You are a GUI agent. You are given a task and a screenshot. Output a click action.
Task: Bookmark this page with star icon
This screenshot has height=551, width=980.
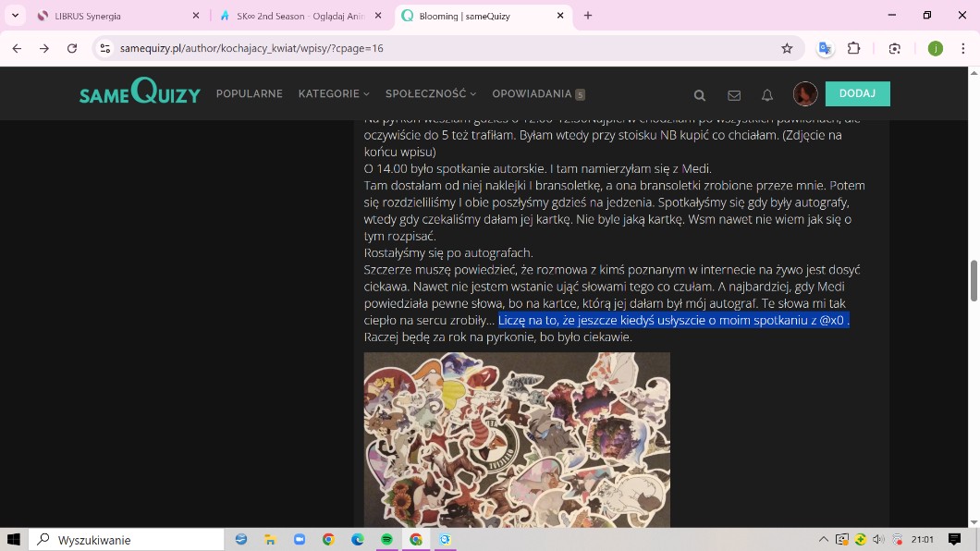point(787,48)
